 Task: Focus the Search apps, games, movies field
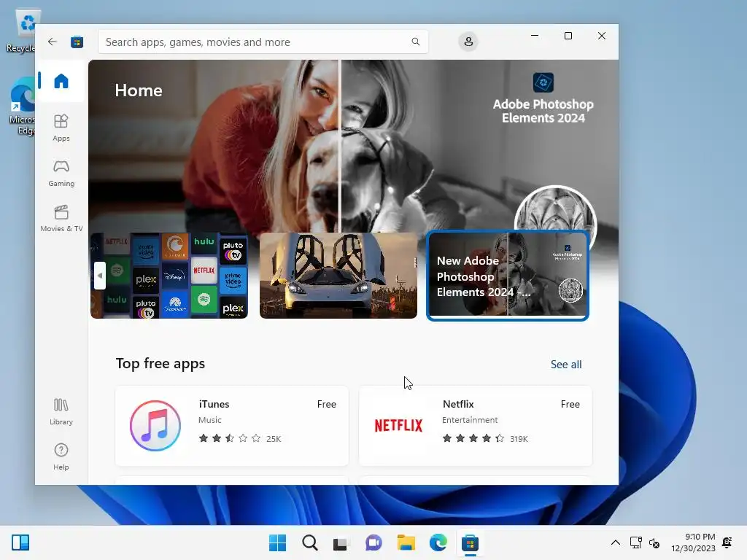point(263,42)
